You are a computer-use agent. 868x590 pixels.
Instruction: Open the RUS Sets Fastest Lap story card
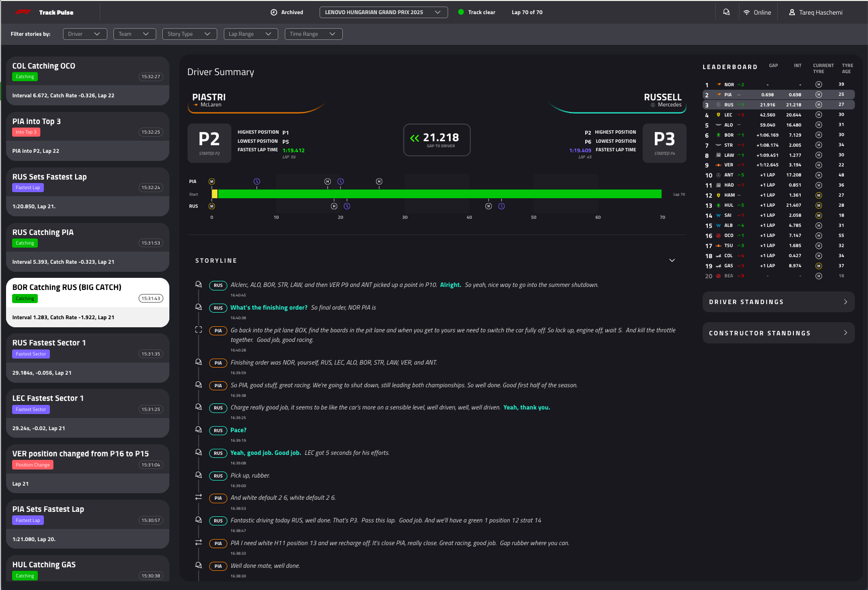coord(88,192)
